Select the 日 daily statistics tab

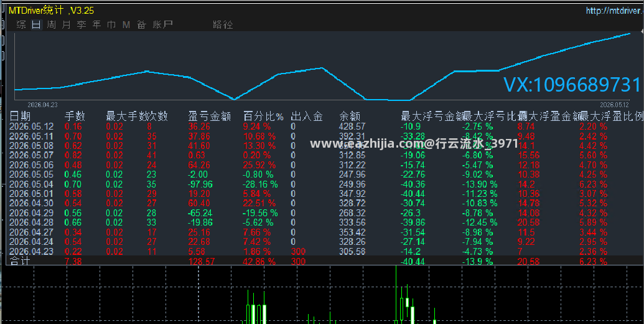(36, 25)
